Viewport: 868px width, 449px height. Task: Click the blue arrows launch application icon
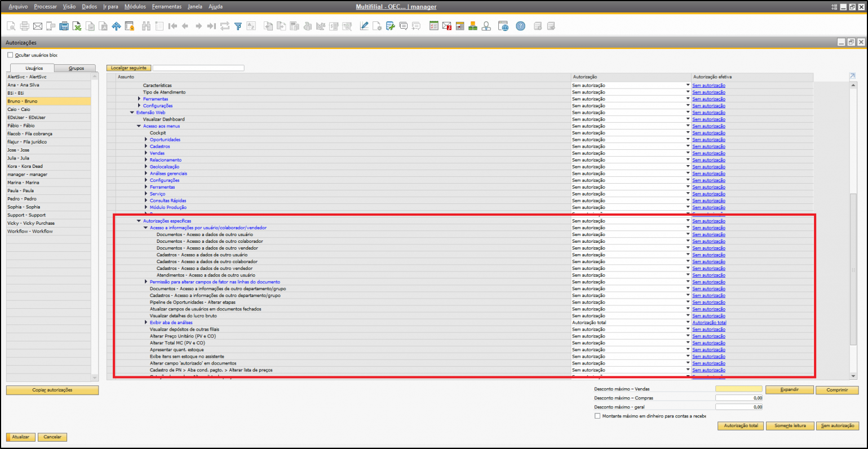click(x=116, y=26)
